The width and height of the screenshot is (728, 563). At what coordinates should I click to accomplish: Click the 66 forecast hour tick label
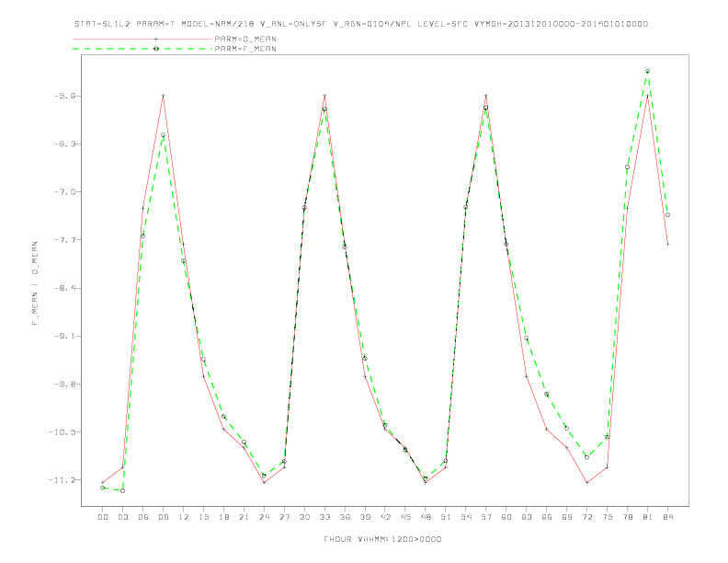click(547, 517)
